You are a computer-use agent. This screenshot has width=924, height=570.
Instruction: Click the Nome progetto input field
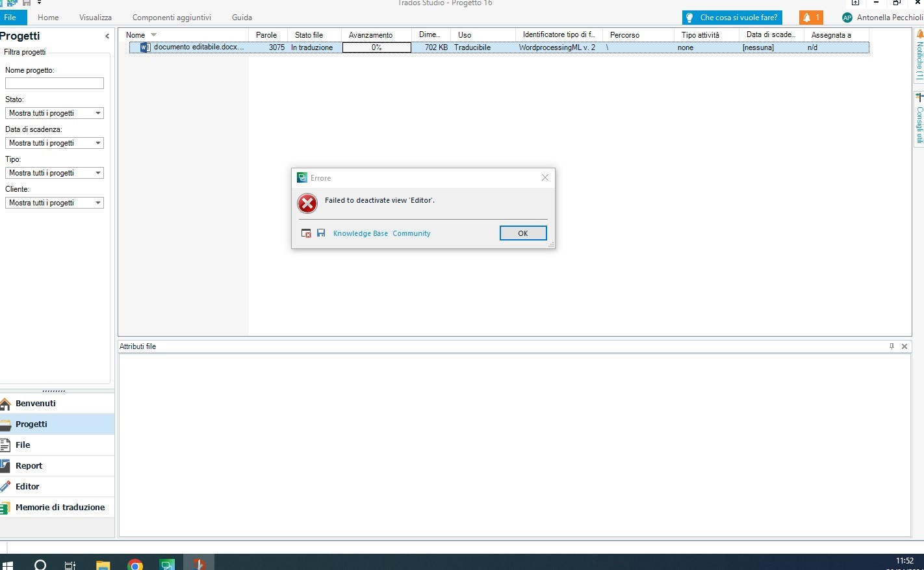pos(55,83)
